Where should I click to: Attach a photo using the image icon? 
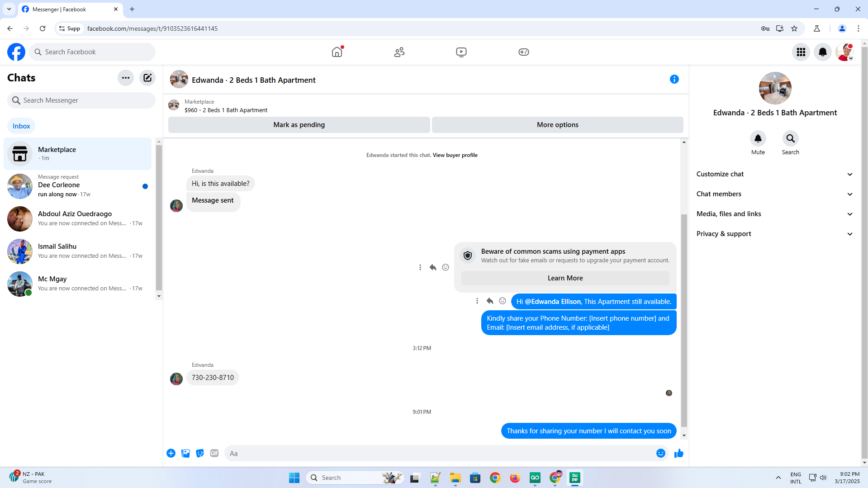pos(185,453)
